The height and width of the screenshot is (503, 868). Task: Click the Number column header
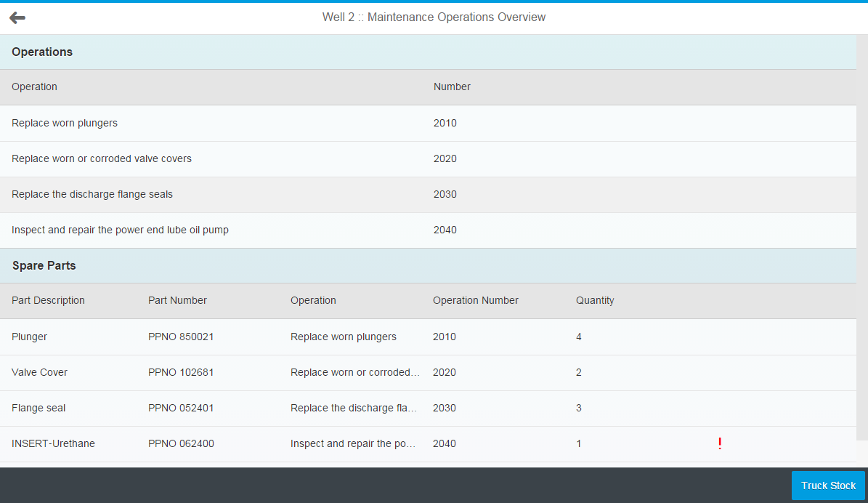[452, 87]
